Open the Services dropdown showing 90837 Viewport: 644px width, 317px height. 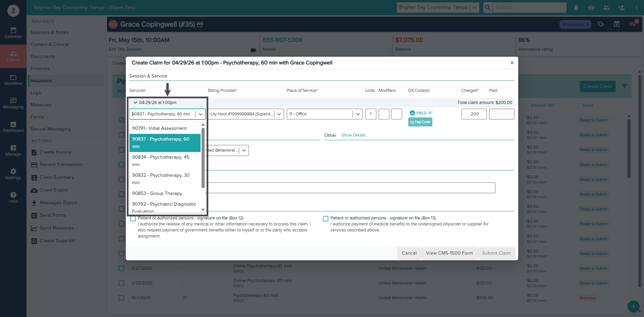coord(167,114)
